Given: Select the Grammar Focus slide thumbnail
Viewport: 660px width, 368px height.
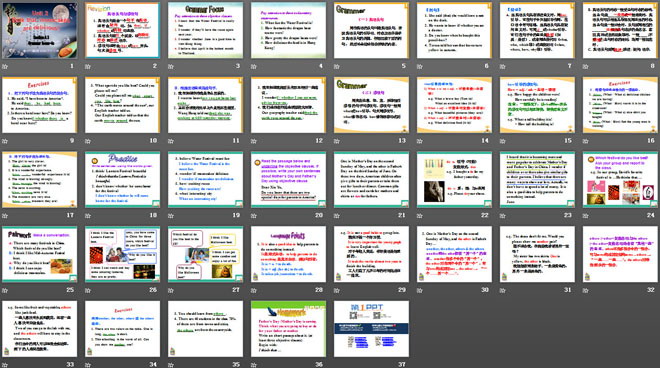Looking at the screenshot, I should (x=205, y=30).
